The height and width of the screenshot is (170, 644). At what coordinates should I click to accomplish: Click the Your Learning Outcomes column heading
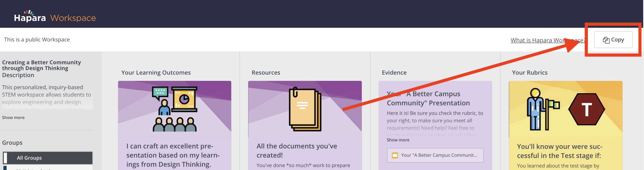[156, 73]
